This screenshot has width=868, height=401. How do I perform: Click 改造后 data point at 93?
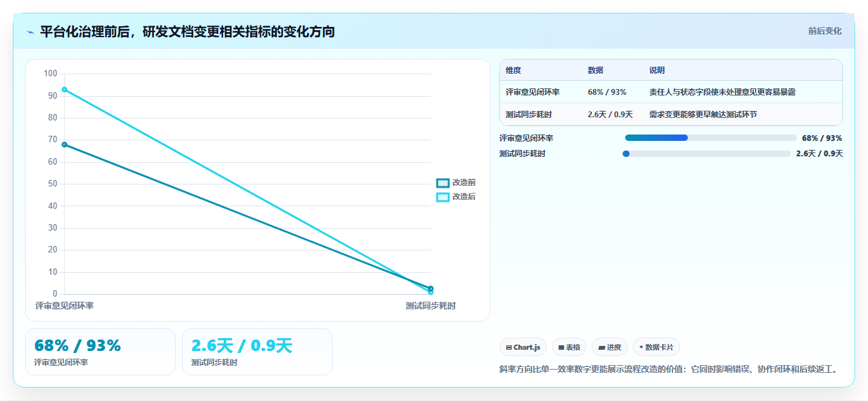(x=64, y=89)
